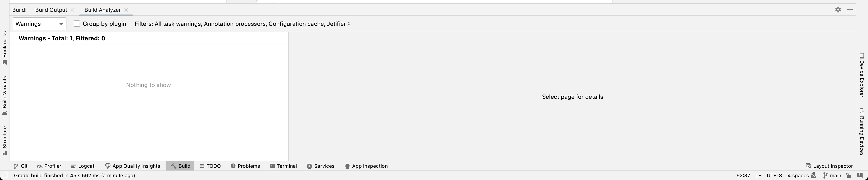Toggle the read-only lock icon
Image resolution: width=868 pixels, height=180 pixels.
point(849,176)
